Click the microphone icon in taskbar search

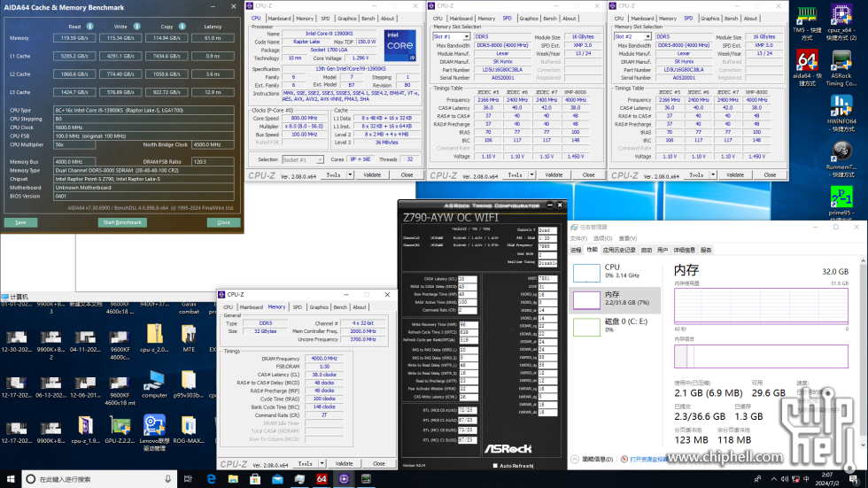click(167, 478)
